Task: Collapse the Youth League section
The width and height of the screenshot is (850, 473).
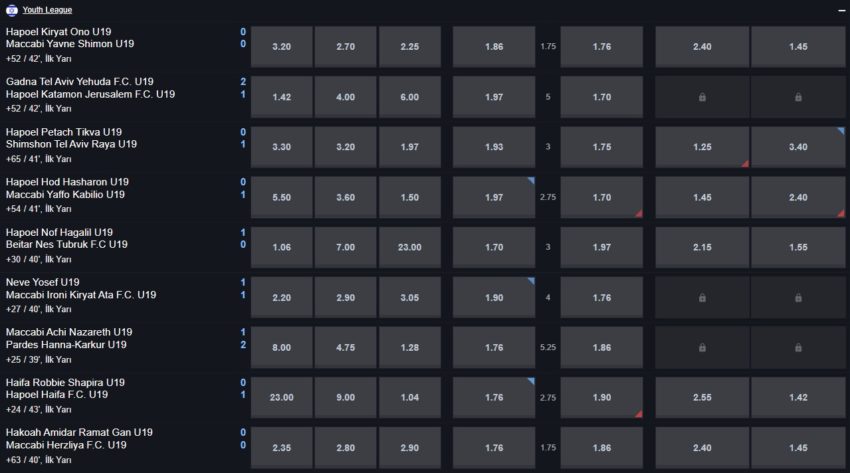Action: [x=841, y=9]
